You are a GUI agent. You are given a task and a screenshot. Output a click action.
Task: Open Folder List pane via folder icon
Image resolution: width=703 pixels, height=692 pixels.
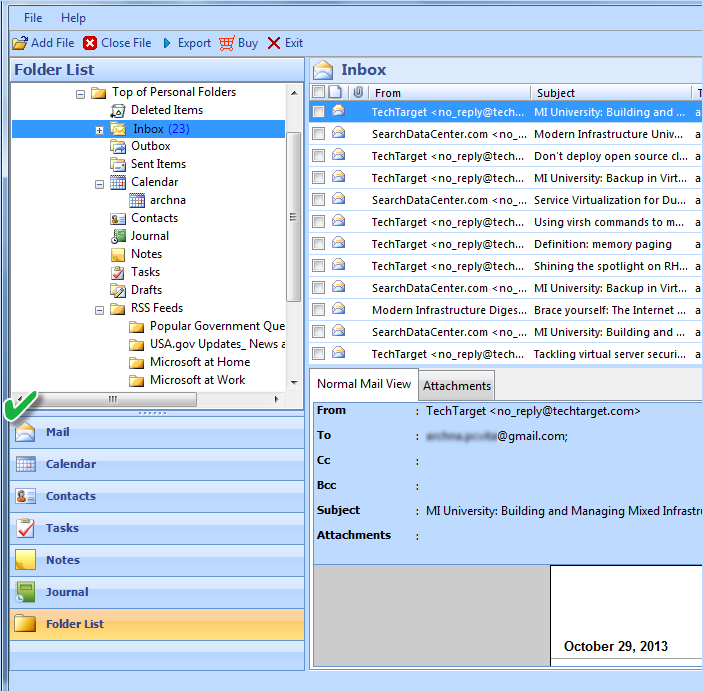click(25, 624)
